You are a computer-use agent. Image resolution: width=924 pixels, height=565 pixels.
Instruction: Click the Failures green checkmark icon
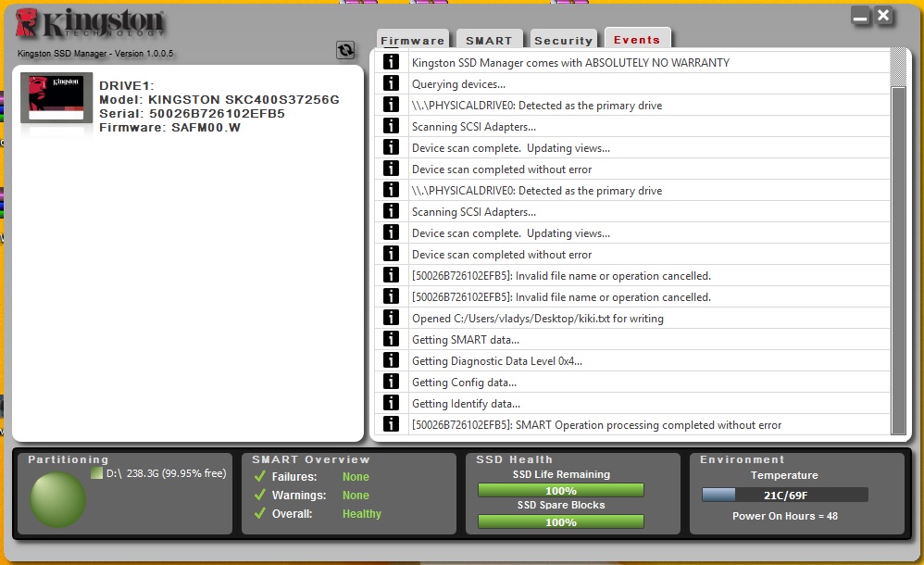click(x=260, y=476)
